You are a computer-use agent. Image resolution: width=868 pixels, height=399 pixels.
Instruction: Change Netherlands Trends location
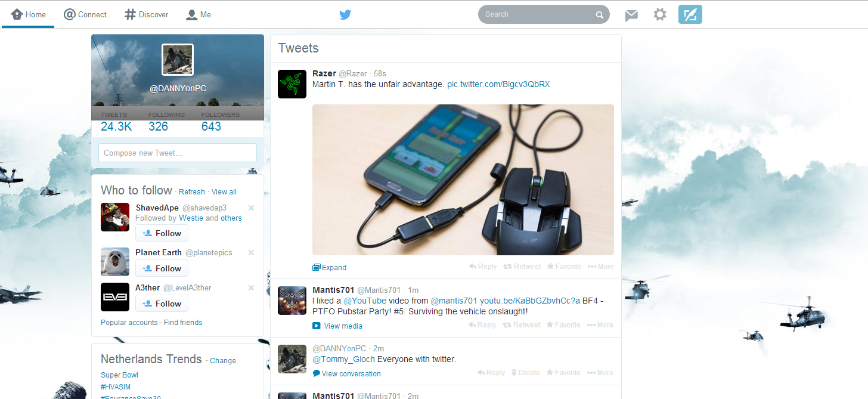tap(223, 361)
